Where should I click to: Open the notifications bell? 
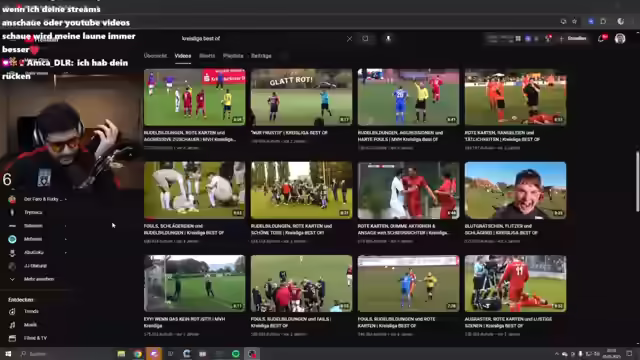601,38
